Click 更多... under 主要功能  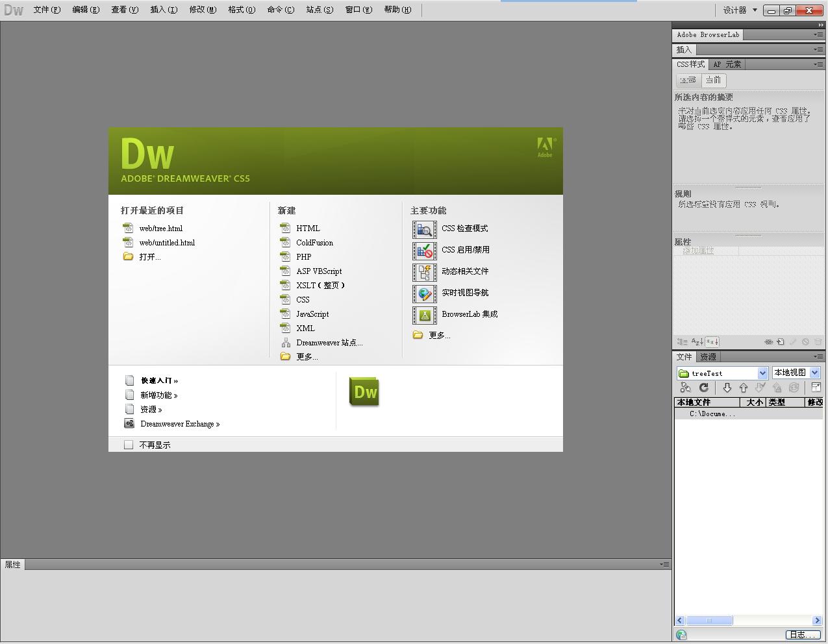pos(440,336)
